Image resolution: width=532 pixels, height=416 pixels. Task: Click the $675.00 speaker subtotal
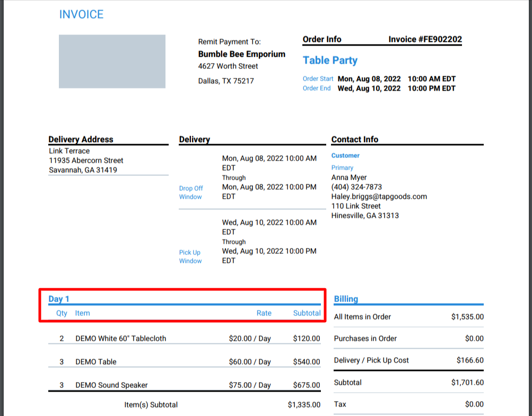[307, 385]
